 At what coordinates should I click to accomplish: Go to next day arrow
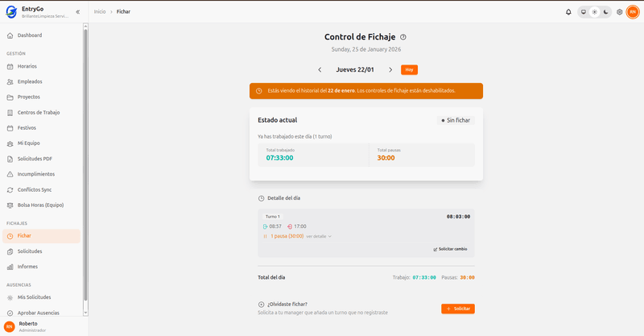[x=390, y=70]
